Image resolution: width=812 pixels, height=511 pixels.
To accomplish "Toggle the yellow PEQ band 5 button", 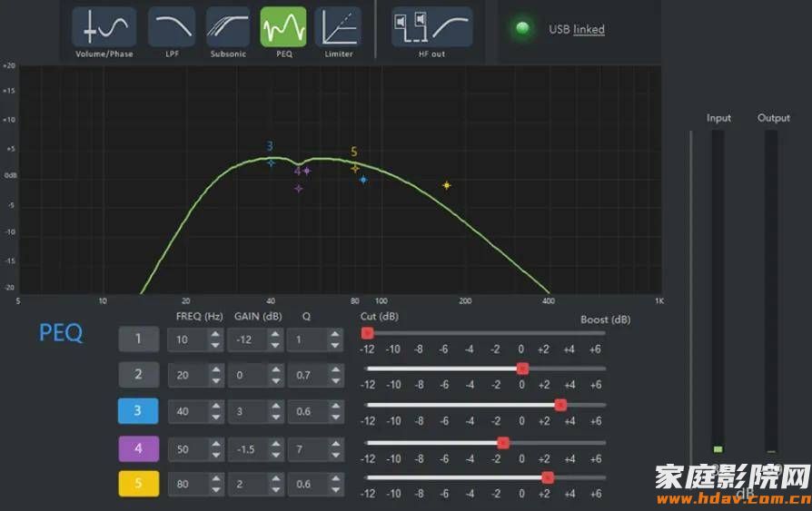I will (138, 484).
